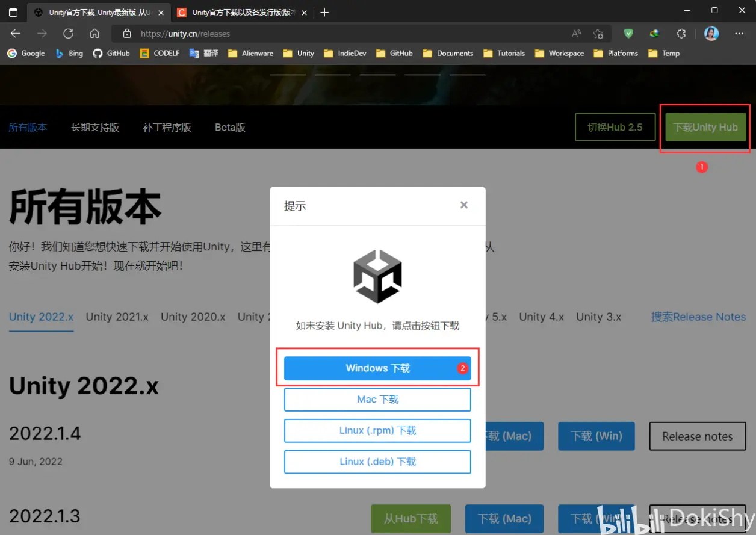The height and width of the screenshot is (535, 756).
Task: Click the browser forward arrow
Action: click(42, 34)
